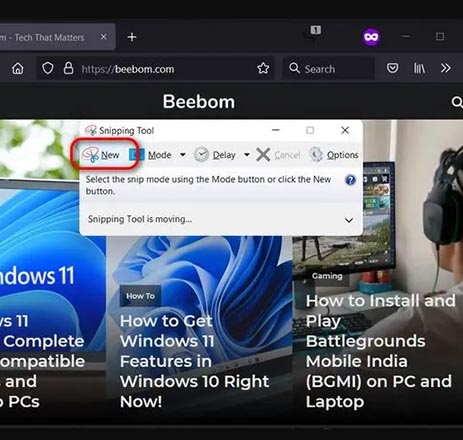Expand the Delay dropdown arrow

point(247,155)
